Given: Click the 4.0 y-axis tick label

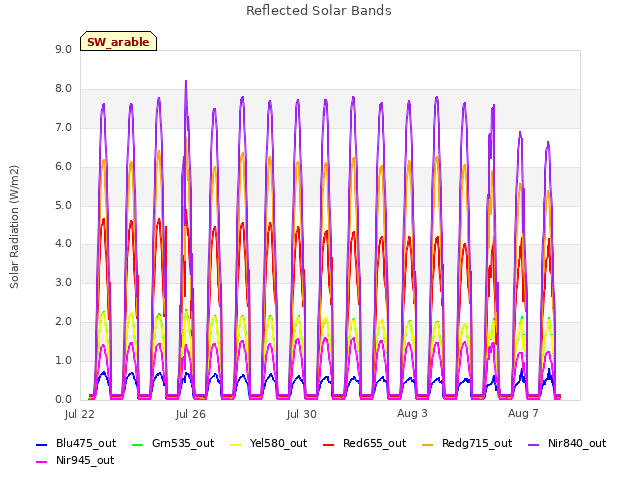Looking at the screenshot, I should click(x=63, y=244).
